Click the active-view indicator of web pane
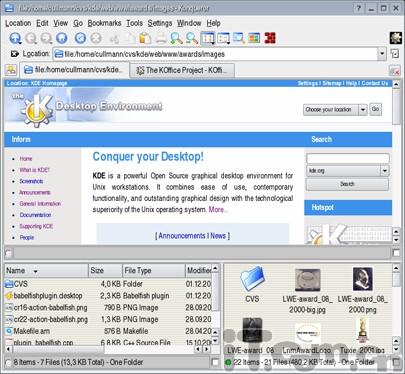The height and width of the screenshot is (374, 405). click(9, 253)
